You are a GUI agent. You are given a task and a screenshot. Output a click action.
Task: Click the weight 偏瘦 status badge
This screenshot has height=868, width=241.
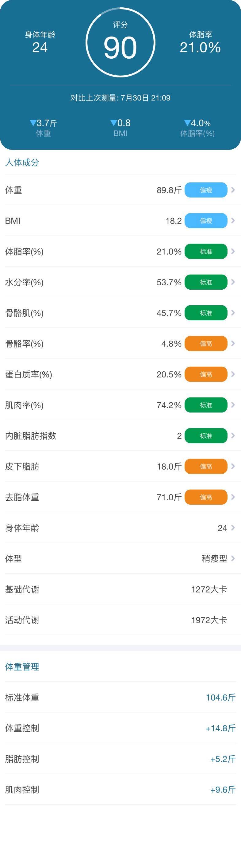(206, 190)
